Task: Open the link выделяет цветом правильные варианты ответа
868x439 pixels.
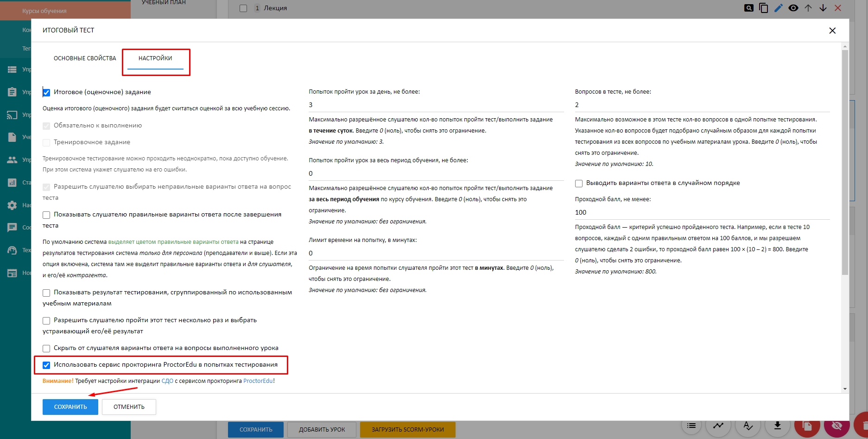Action: point(173,242)
